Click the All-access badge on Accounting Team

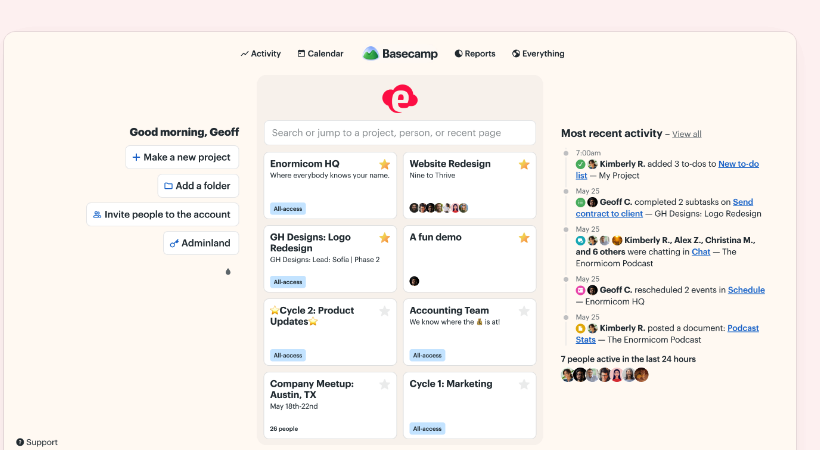427,355
